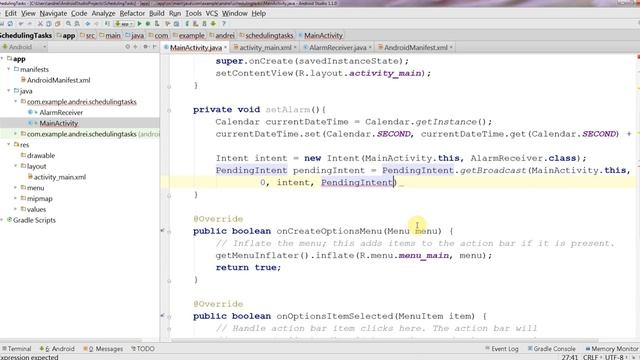Collapse the manifests folder

click(9, 69)
